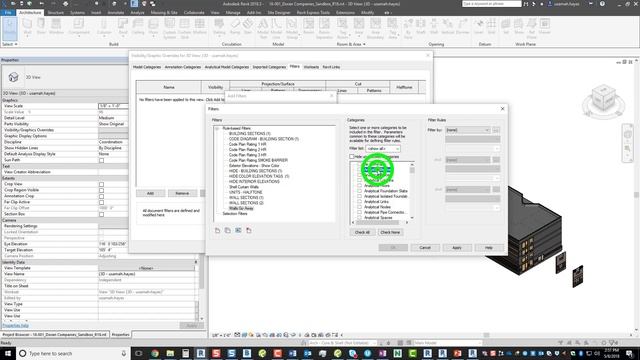Switch to the Imported Categories tab
This screenshot has height=360, width=640.
click(x=269, y=67)
